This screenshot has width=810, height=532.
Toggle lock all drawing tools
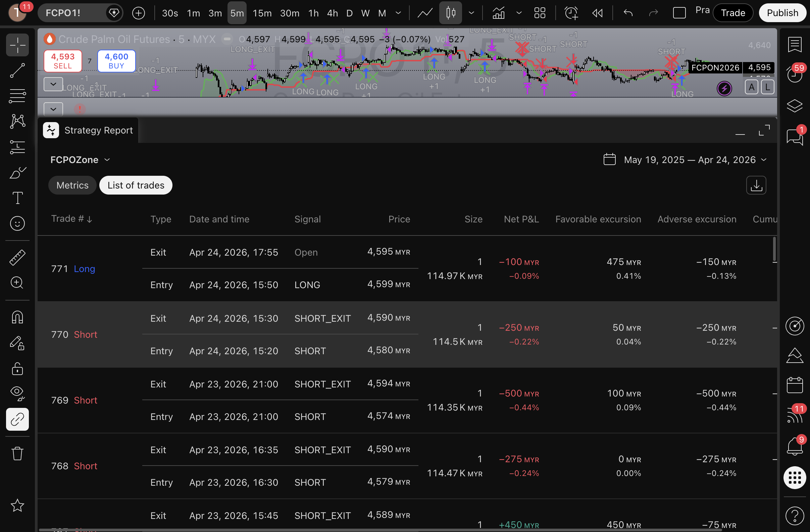pos(17,368)
